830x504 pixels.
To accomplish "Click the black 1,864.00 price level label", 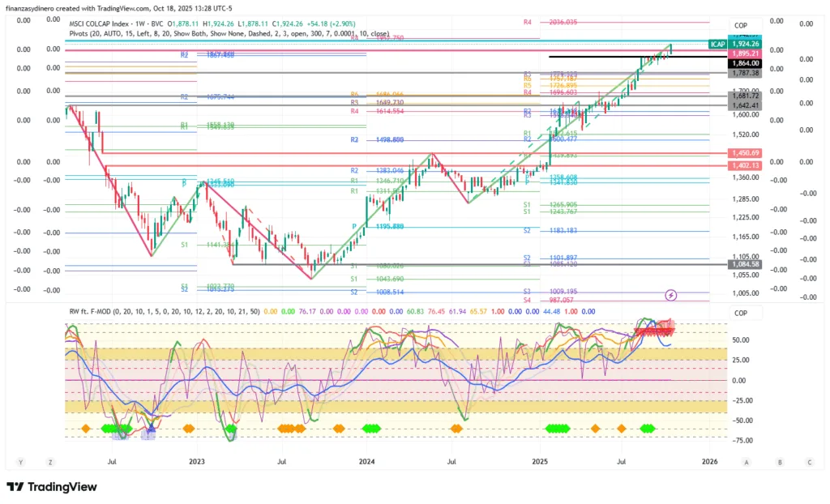I will click(x=744, y=62).
